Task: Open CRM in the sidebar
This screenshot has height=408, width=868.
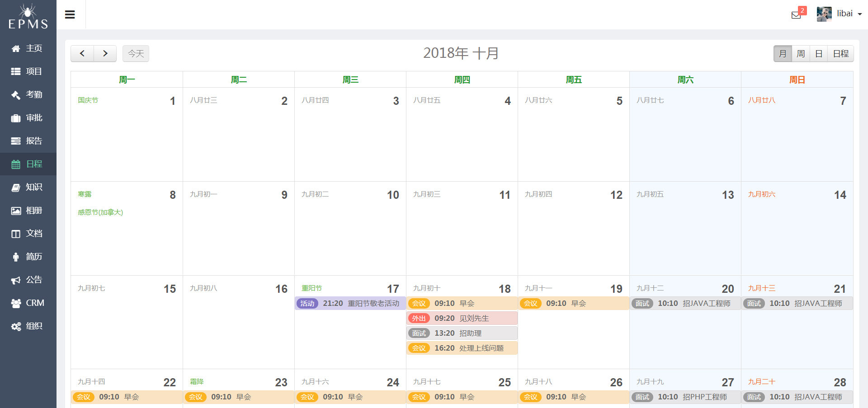Action: [28, 303]
